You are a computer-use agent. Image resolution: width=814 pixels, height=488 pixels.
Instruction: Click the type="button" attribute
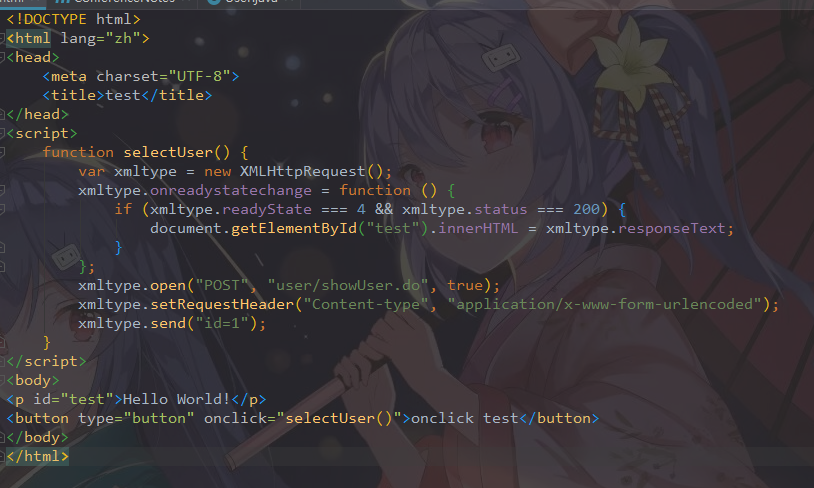pyautogui.click(x=136, y=419)
